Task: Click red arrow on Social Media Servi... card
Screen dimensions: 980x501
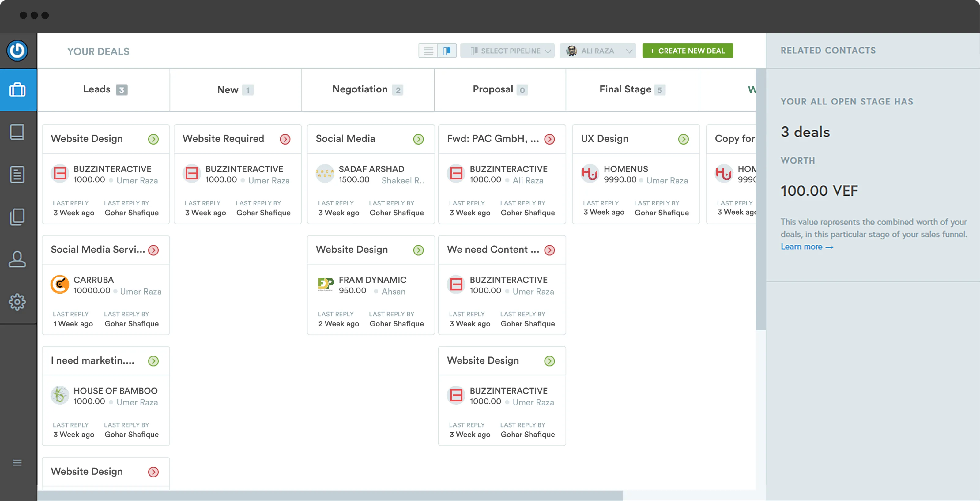Action: pyautogui.click(x=153, y=250)
